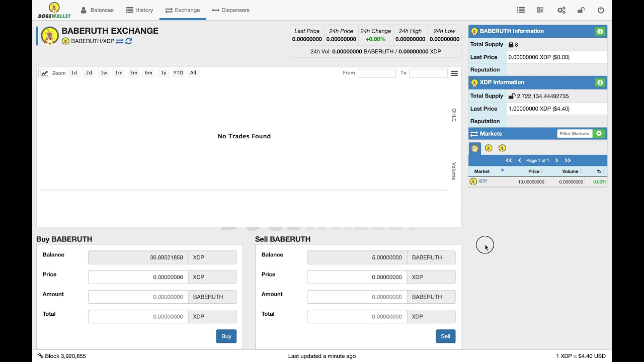Open the History tab
Viewport: 644px width, 362px height.
tap(139, 10)
